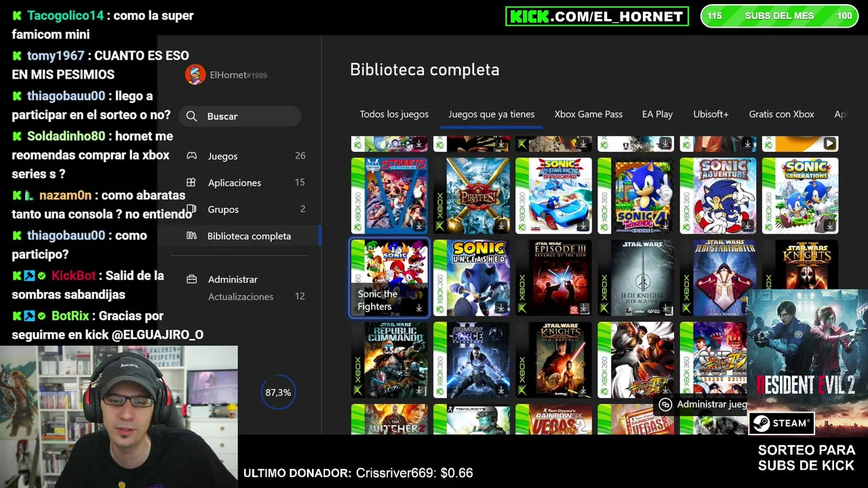Select the Street Fighter IV tile
Image resolution: width=868 pixels, height=488 pixels.
[x=635, y=360]
